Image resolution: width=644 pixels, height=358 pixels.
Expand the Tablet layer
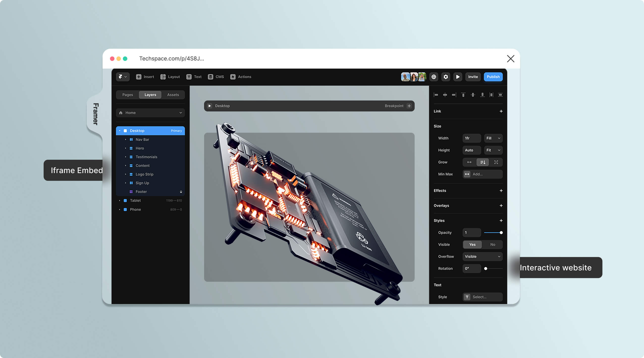[119, 200]
